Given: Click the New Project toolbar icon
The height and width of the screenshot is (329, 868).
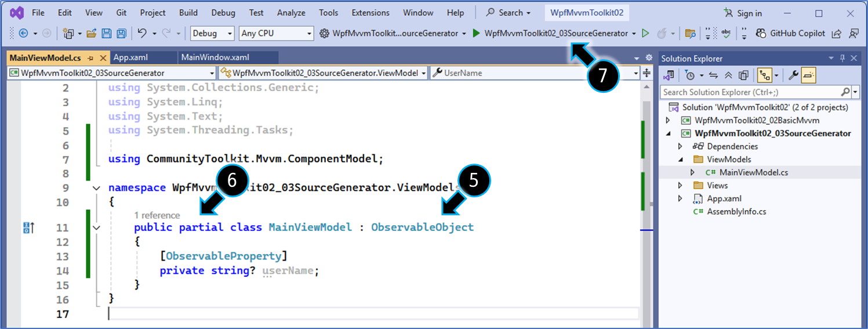Looking at the screenshot, I should click(68, 34).
